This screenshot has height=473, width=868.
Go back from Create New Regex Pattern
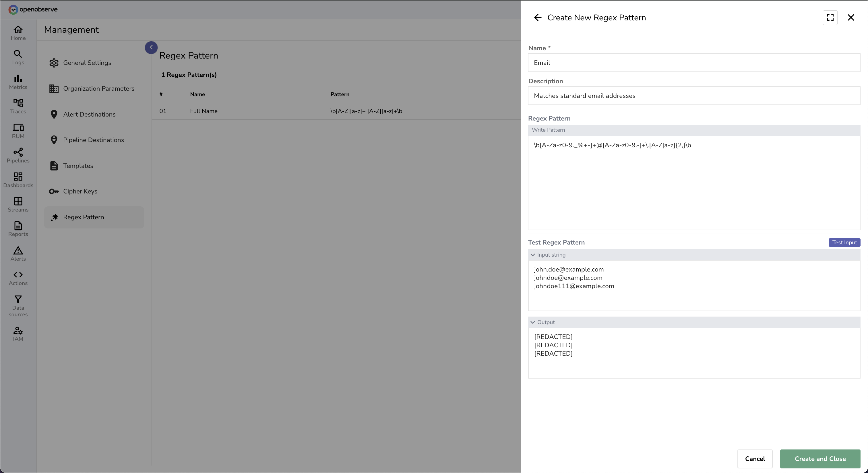tap(538, 18)
